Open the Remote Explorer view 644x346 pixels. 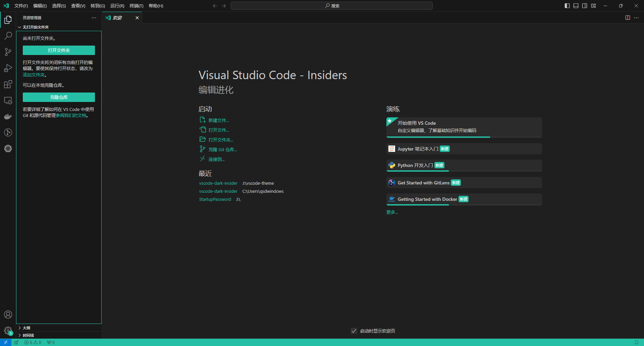tap(8, 100)
